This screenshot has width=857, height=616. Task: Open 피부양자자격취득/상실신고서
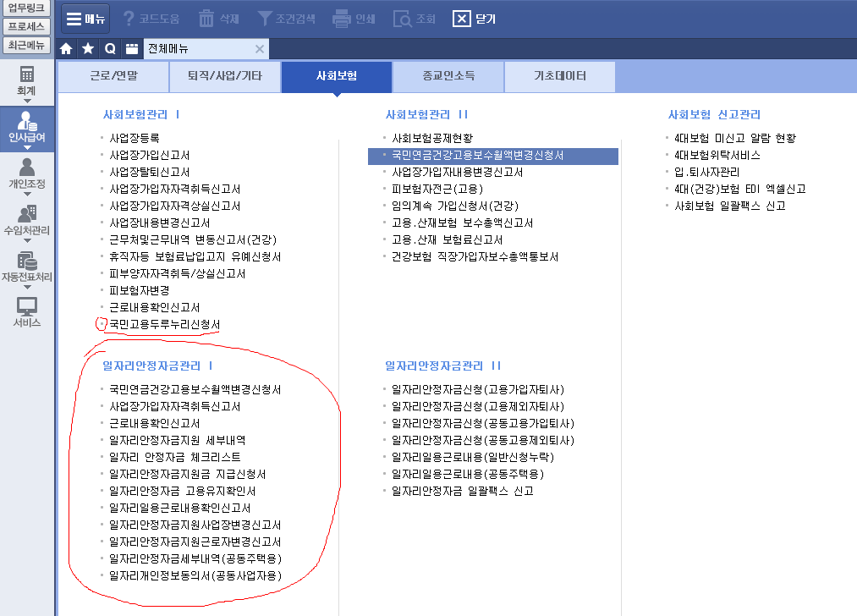177,274
